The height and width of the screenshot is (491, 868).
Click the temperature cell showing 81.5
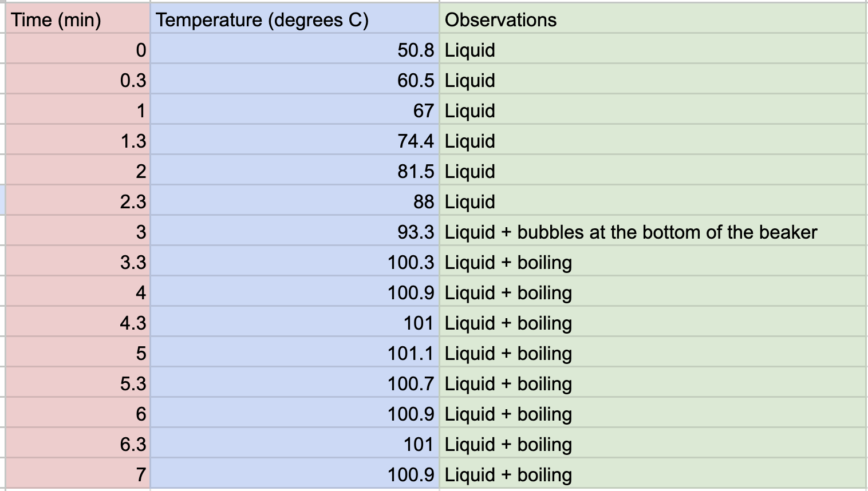(x=294, y=172)
